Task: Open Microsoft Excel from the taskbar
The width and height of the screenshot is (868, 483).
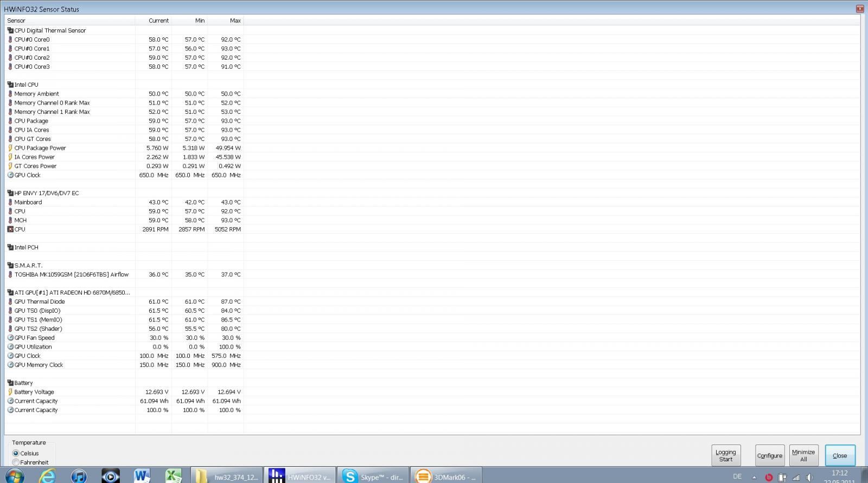Action: 173,476
